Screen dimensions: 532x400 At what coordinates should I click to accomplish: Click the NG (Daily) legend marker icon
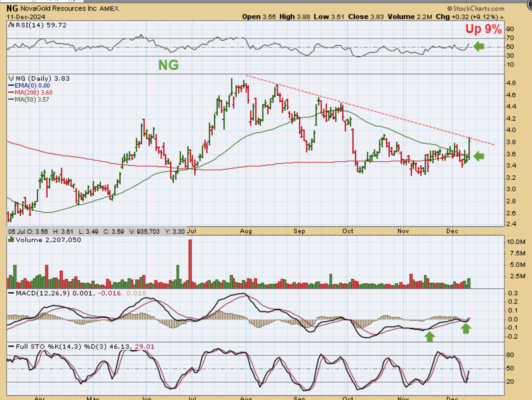tap(11, 78)
